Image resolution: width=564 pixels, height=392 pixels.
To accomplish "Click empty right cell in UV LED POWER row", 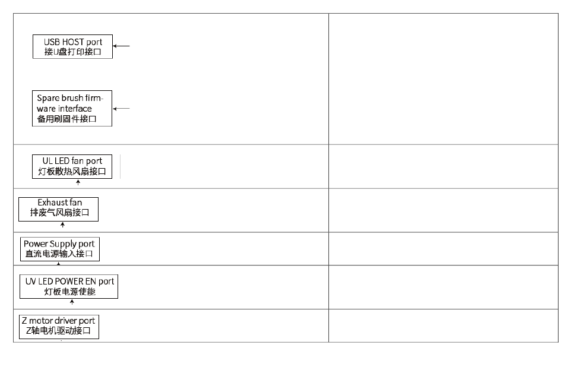I will click(443, 287).
